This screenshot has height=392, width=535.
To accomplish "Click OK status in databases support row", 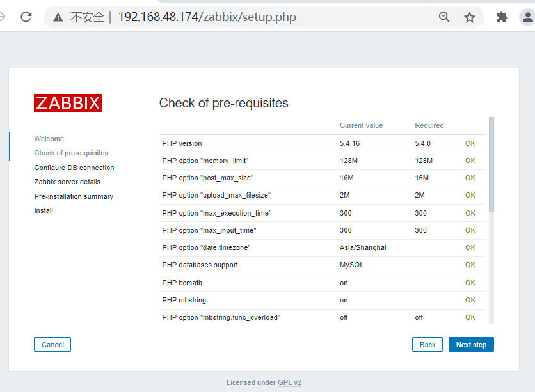I will (470, 265).
